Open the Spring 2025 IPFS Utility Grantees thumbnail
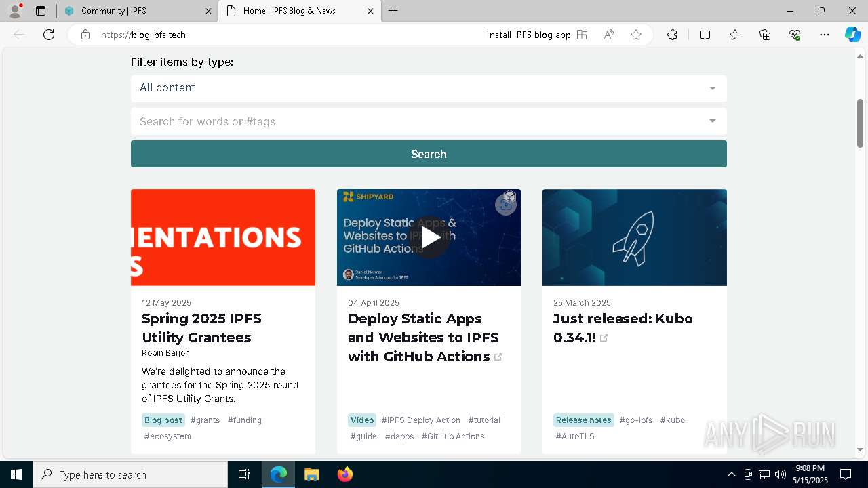This screenshot has height=488, width=868. point(223,237)
